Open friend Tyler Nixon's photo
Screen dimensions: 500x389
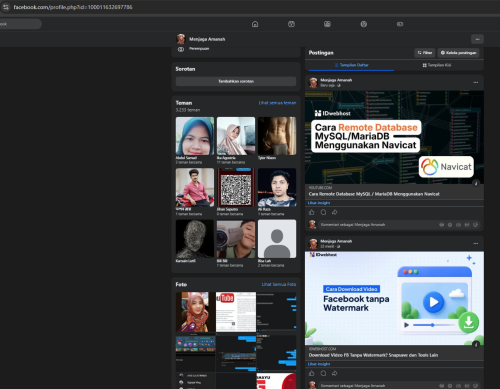277,136
